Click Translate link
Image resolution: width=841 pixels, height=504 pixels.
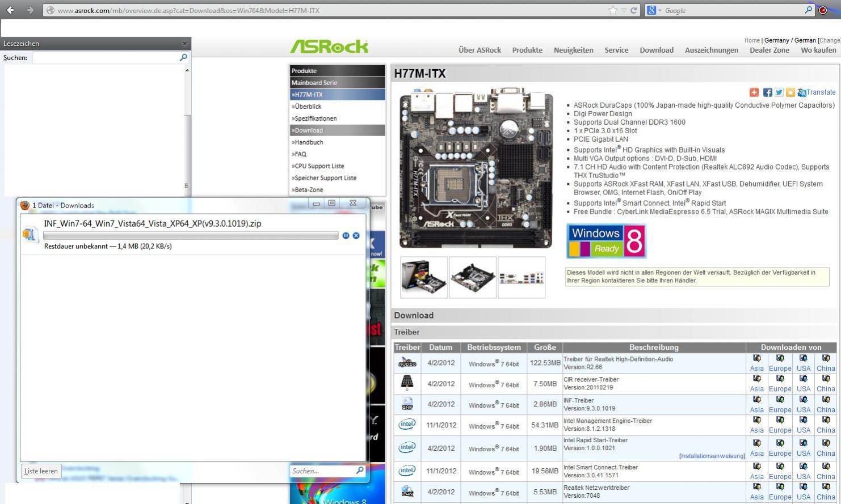coord(821,92)
